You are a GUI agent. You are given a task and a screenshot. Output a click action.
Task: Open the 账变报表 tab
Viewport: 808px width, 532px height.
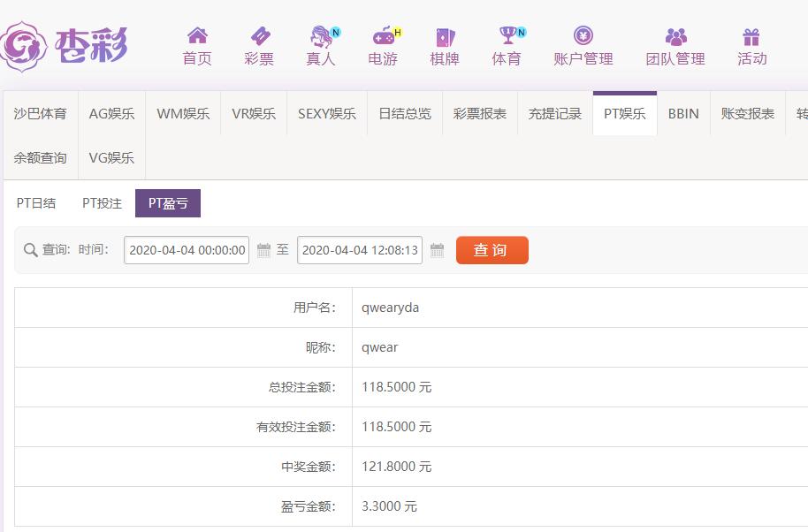[747, 114]
